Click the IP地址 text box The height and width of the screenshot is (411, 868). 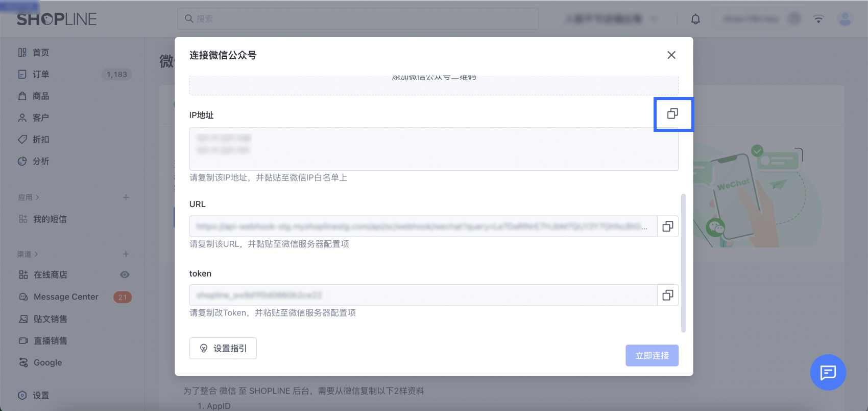pyautogui.click(x=433, y=149)
